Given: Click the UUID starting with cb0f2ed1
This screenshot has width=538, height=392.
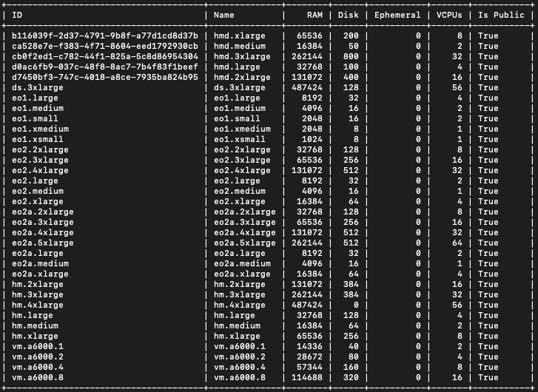Looking at the screenshot, I should pos(105,56).
